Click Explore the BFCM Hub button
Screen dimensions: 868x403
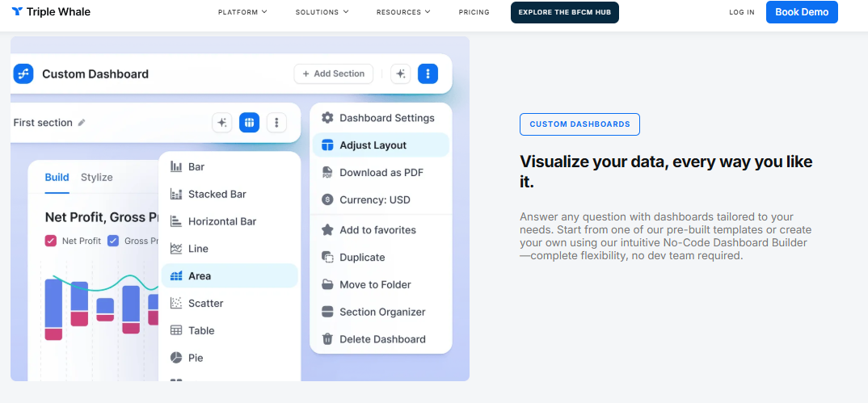coord(565,12)
